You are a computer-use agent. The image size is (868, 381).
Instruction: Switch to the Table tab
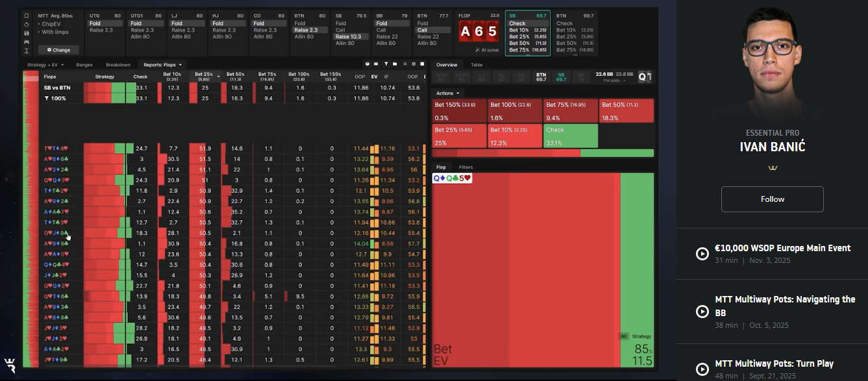(477, 65)
